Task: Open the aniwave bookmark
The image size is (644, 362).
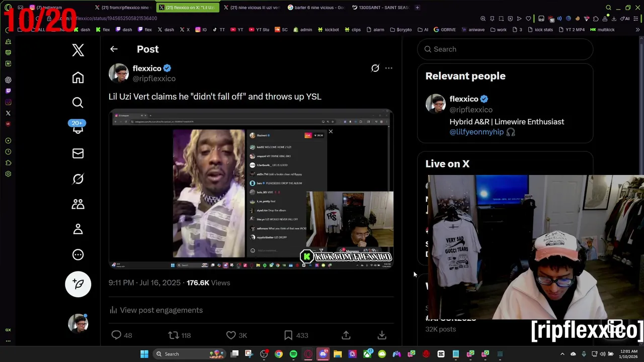Action: tap(472, 30)
